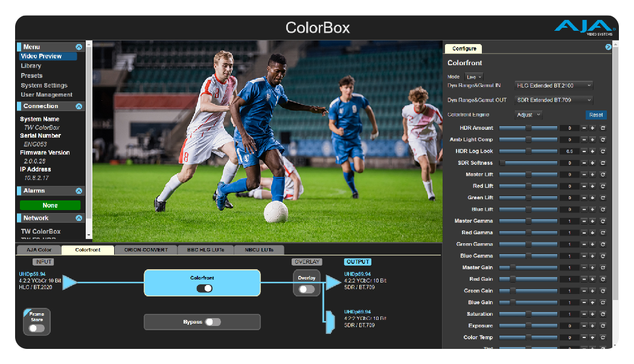
Task: Enable the Bypass switch
Action: (x=213, y=322)
